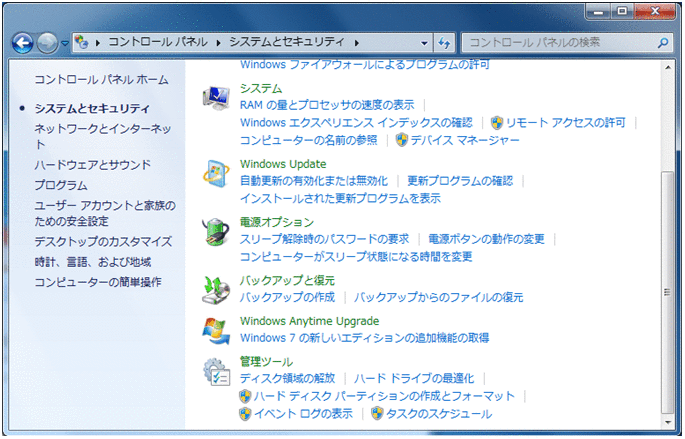Open コンピューターの簡単操作 category
685x439 pixels.
[98, 282]
